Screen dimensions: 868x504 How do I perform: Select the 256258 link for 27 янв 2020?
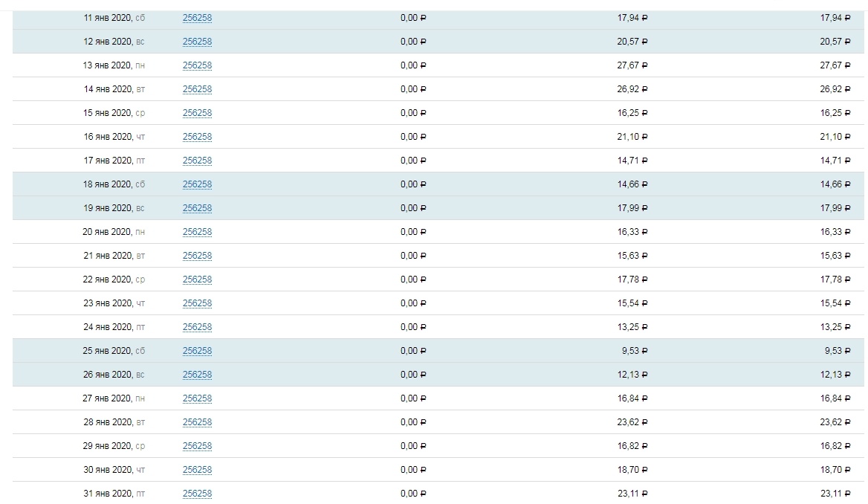[x=197, y=398]
